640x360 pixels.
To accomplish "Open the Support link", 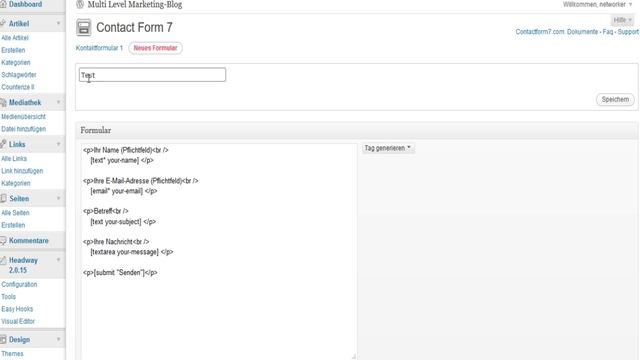I will (628, 31).
